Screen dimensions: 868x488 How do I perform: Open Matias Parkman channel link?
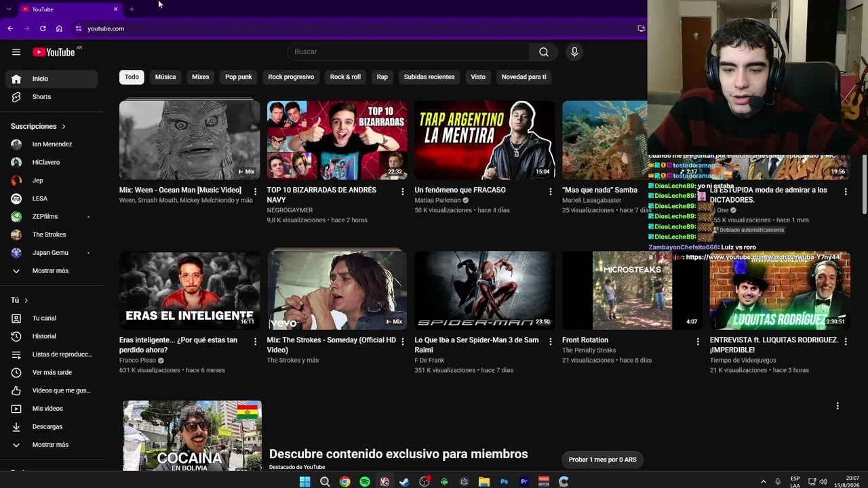[x=437, y=201]
